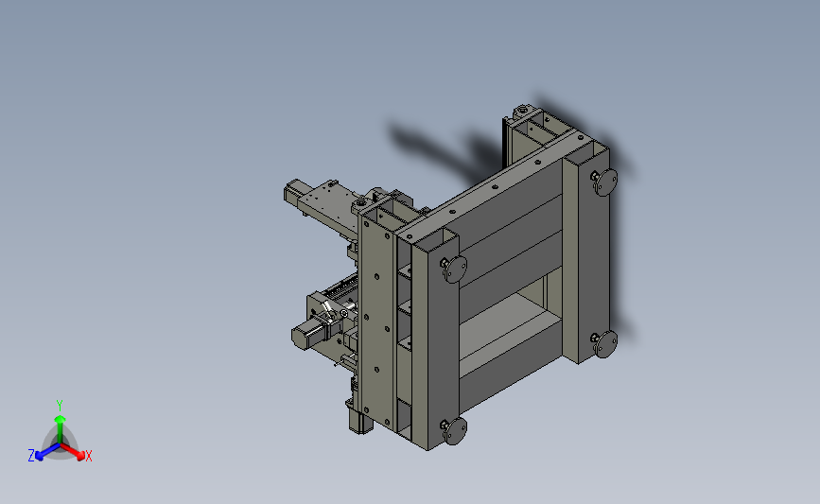Click the blue Z axis of the orientation triad
Screen dimensions: 820x504
pos(46,452)
